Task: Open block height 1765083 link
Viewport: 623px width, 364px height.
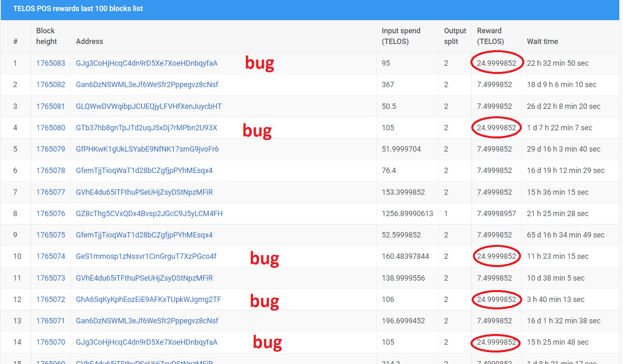Action: point(51,63)
